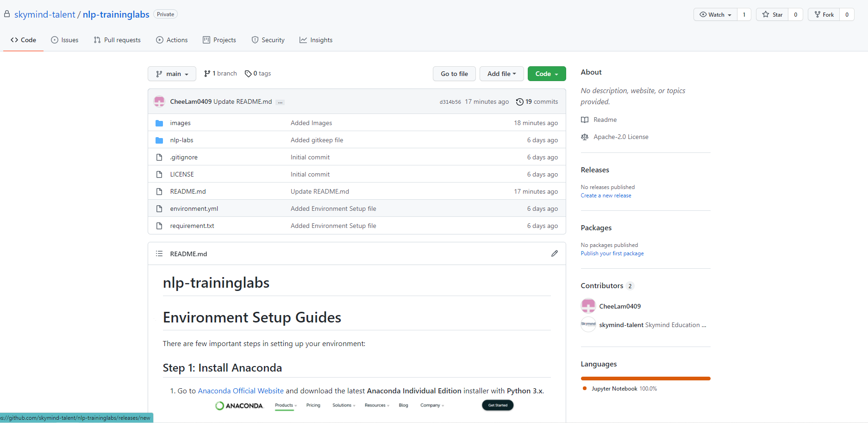Open skymind-talent organization link
Screen dimensions: 868x423
coord(44,14)
